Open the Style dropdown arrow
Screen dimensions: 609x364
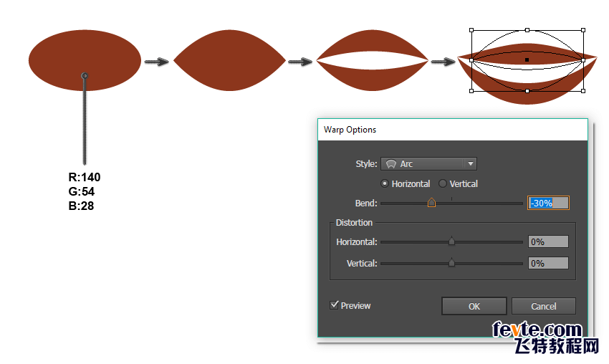coord(471,164)
